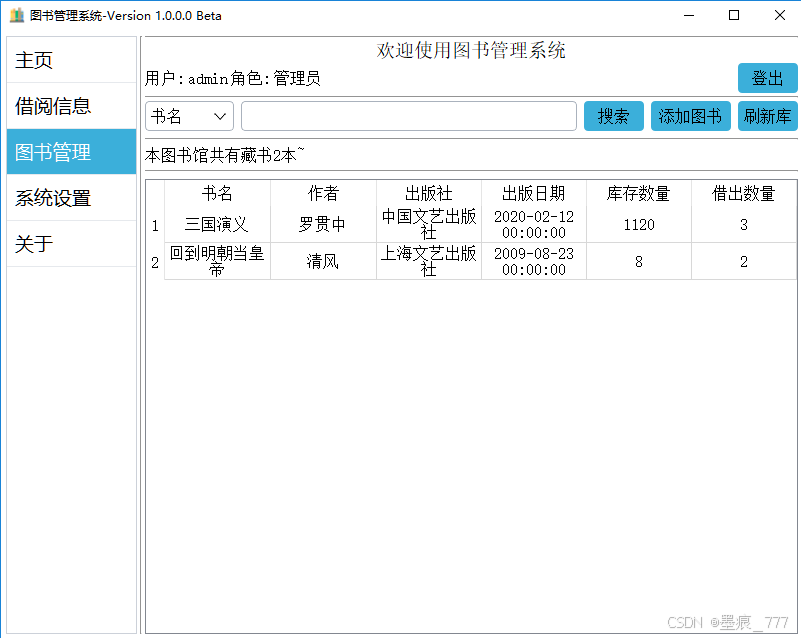Select the 1120 stock quantity cell
Viewport: 801px width, 638px height.
(x=639, y=224)
